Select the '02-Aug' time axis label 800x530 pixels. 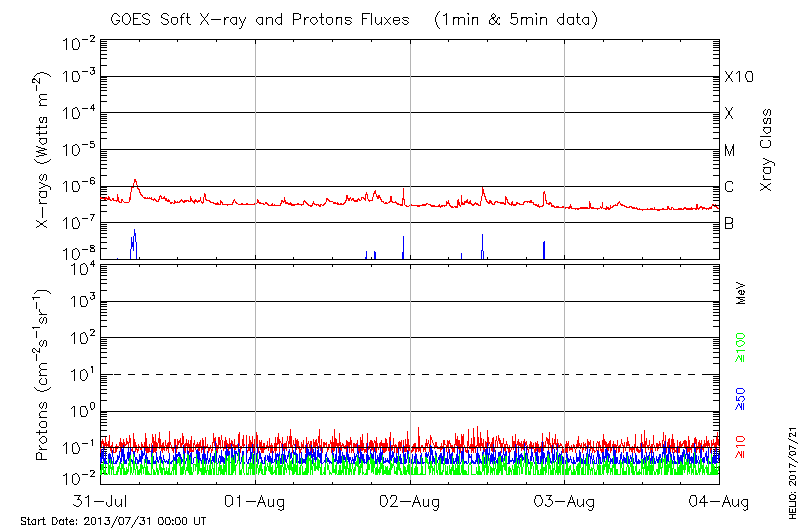[410, 499]
